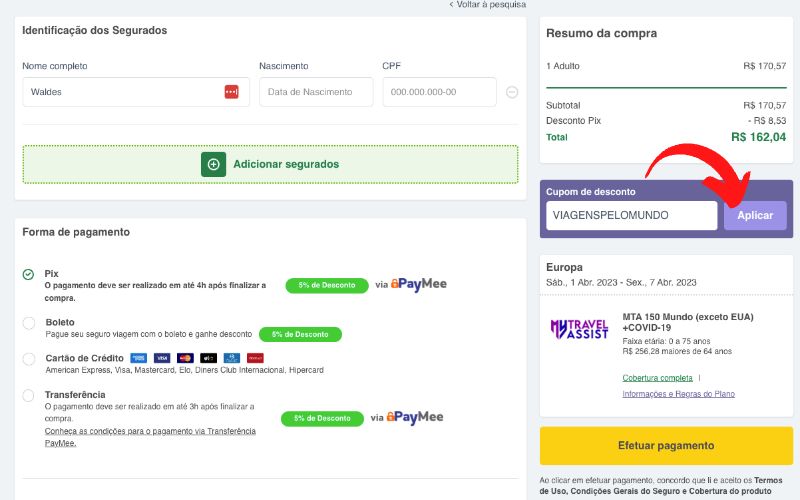Click the Identificação dos Segurados heading
Image resolution: width=800 pixels, height=500 pixels.
pos(94,31)
